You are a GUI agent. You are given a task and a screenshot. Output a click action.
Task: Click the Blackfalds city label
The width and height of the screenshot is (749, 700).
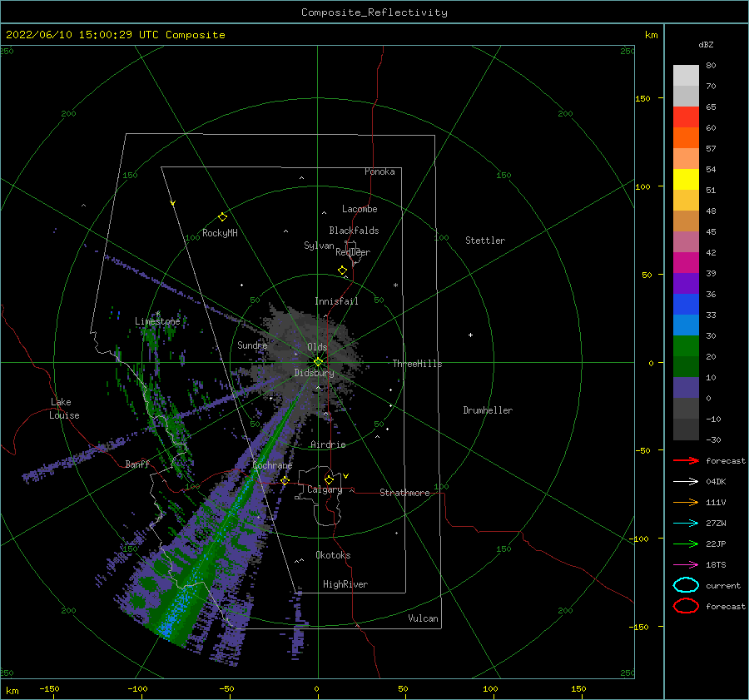(x=354, y=231)
